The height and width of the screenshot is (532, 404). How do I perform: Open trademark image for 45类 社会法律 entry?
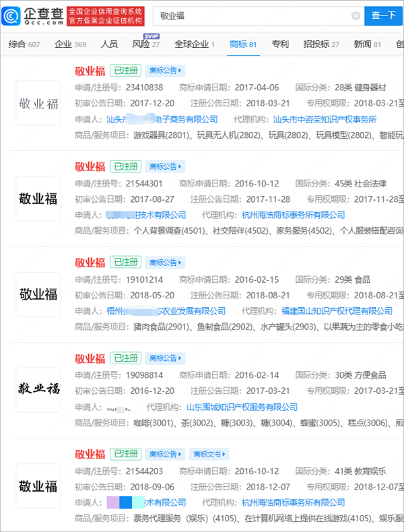click(38, 199)
